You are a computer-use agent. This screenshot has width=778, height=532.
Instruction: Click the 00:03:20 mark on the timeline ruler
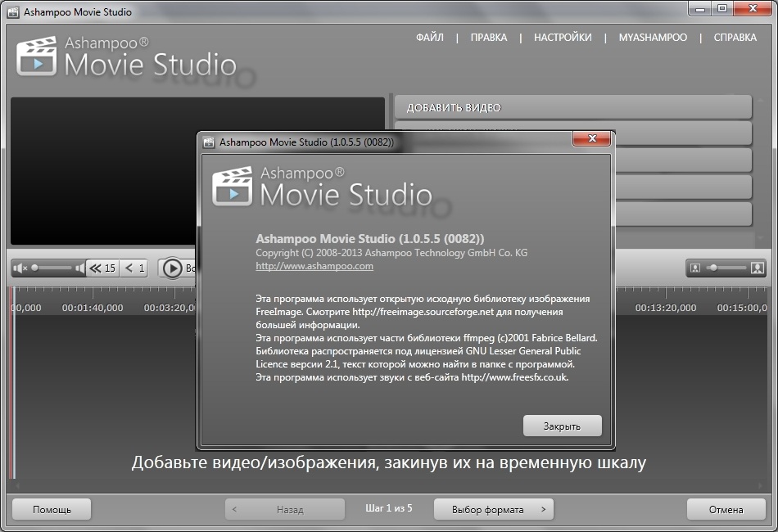[x=170, y=308]
